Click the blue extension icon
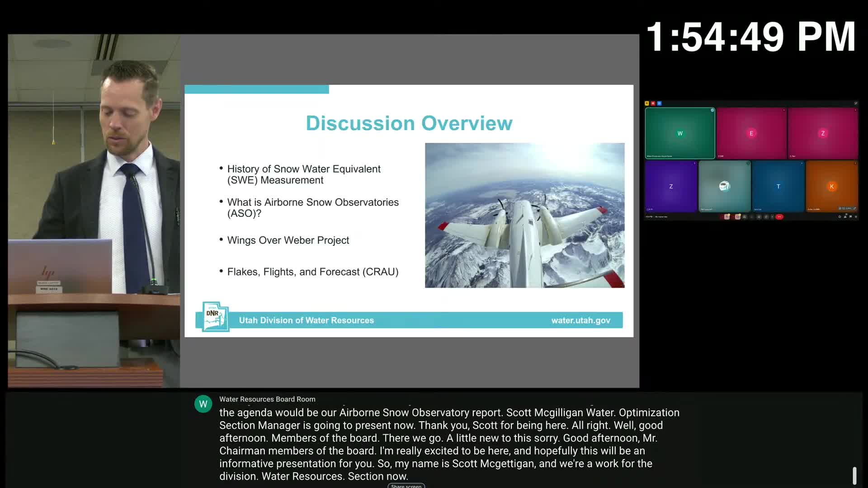 [x=659, y=103]
